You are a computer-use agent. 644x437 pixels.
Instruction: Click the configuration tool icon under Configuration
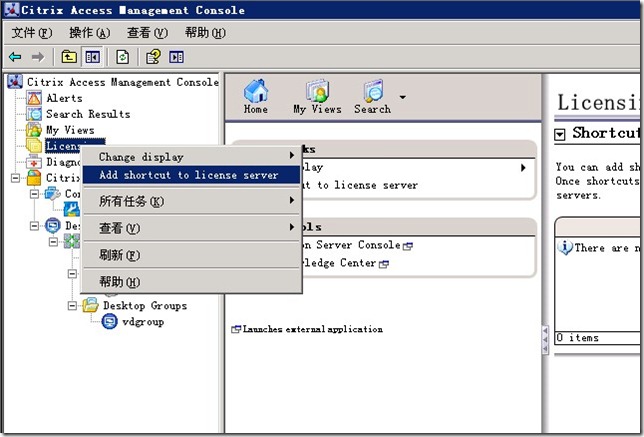pyautogui.click(x=71, y=209)
